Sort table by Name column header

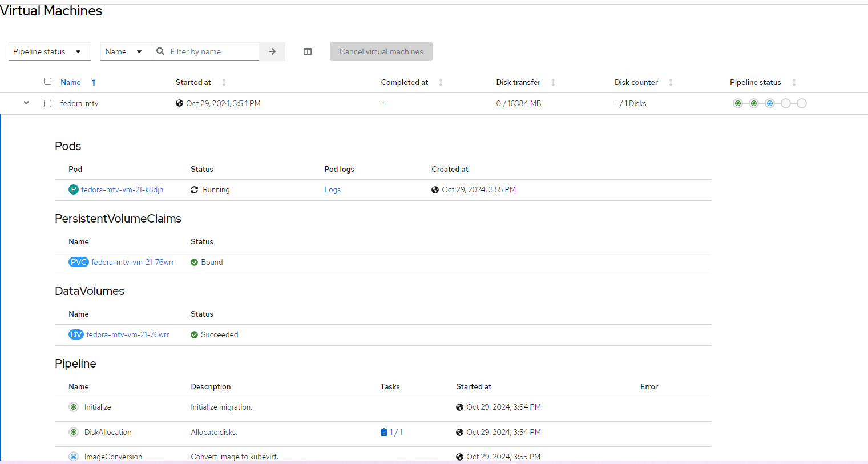pyautogui.click(x=71, y=82)
